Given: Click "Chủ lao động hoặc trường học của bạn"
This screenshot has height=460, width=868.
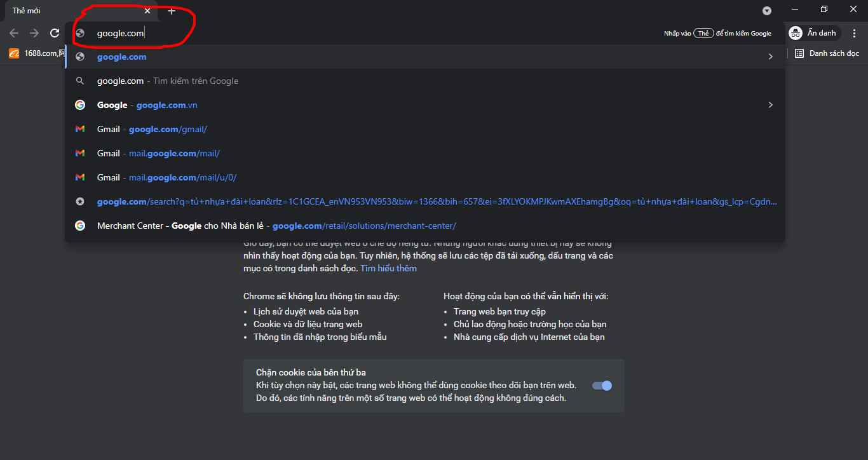Looking at the screenshot, I should (531, 324).
